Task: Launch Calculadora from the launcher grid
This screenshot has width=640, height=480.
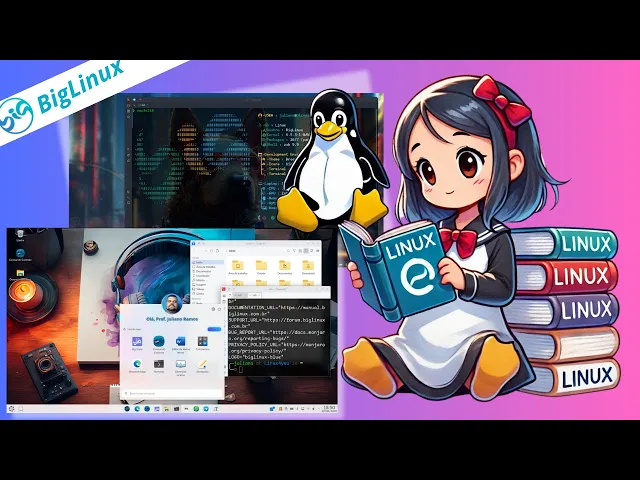Action: pos(202,342)
